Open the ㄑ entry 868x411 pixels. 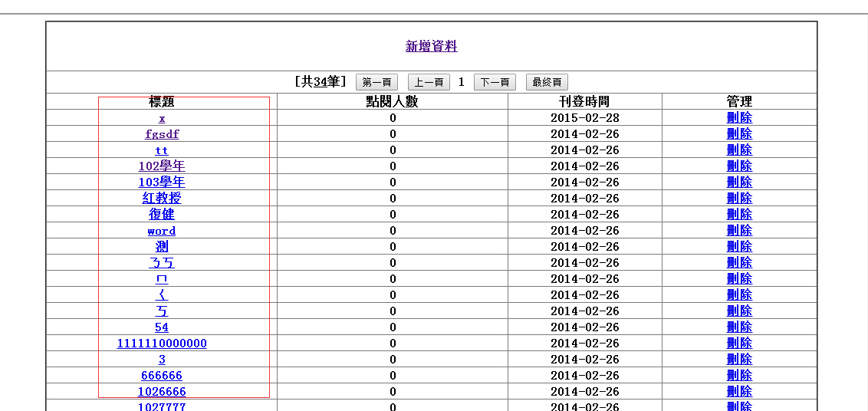tap(162, 294)
